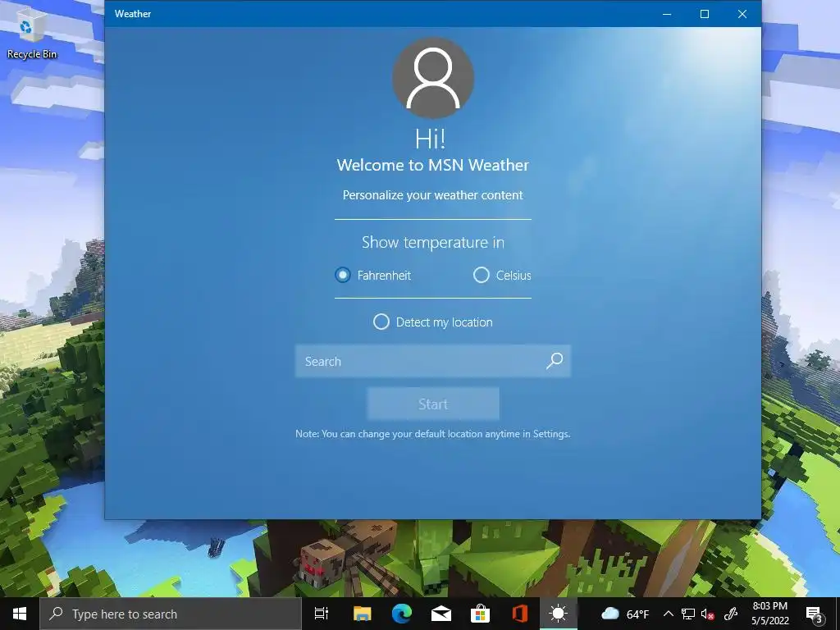Open Task View from the taskbar

click(322, 614)
